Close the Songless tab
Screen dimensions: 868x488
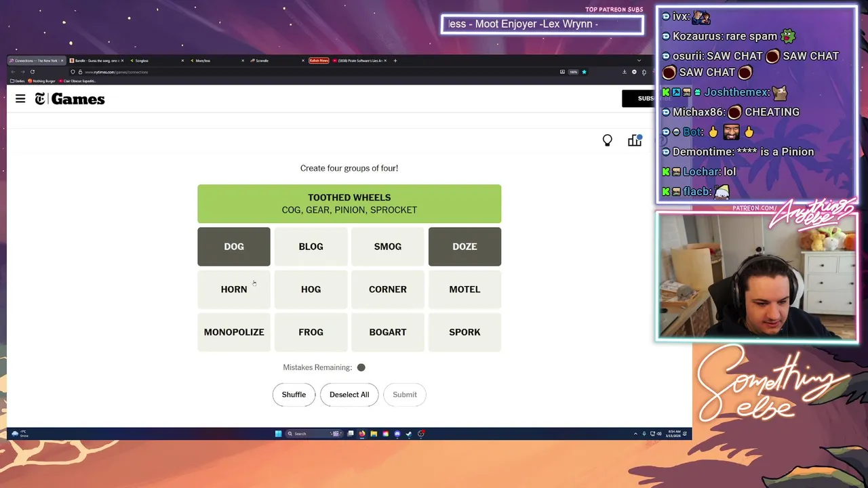point(182,60)
